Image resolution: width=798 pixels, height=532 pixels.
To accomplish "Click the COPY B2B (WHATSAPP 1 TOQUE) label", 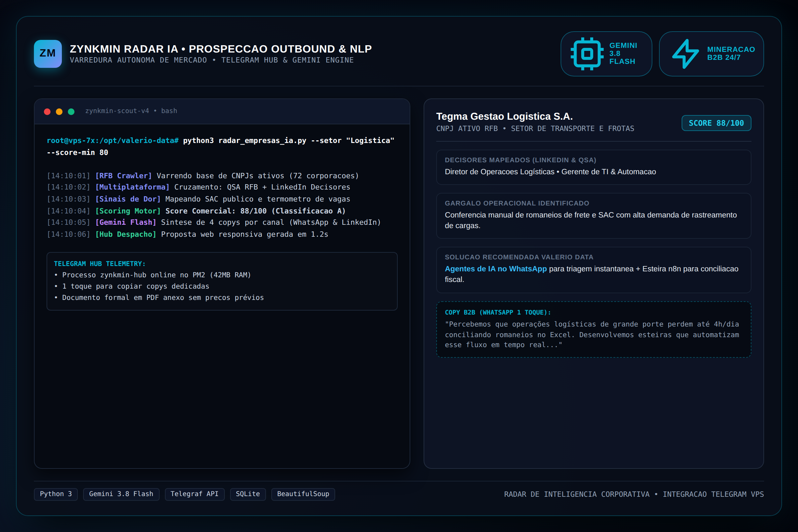I will coord(498,313).
